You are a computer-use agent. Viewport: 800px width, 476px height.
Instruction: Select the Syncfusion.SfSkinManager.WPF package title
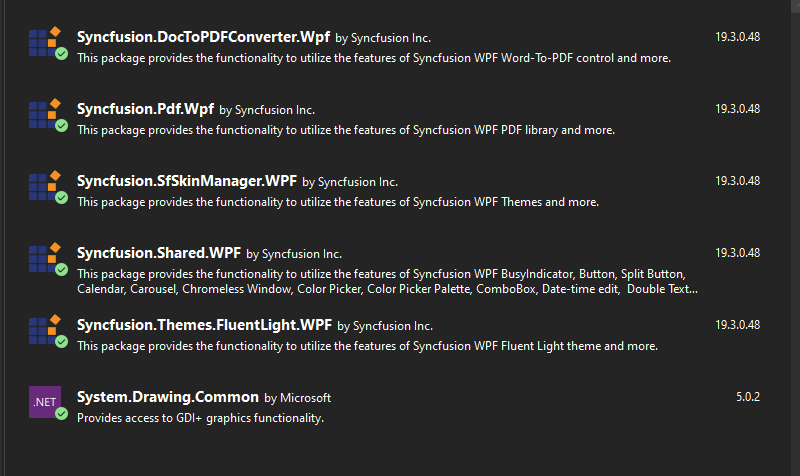click(187, 181)
